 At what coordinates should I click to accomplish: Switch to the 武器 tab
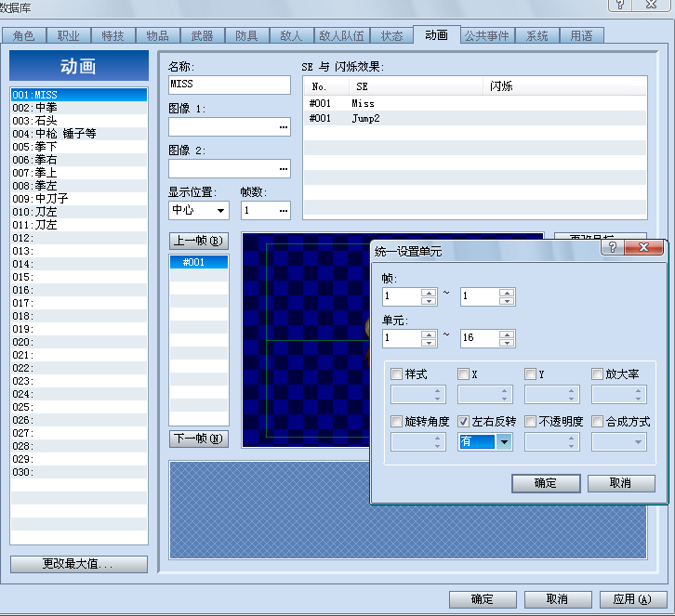tap(203, 35)
